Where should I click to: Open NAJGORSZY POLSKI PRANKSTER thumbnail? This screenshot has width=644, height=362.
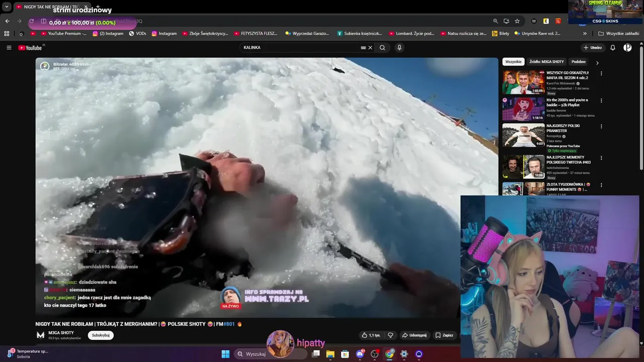pyautogui.click(x=523, y=135)
